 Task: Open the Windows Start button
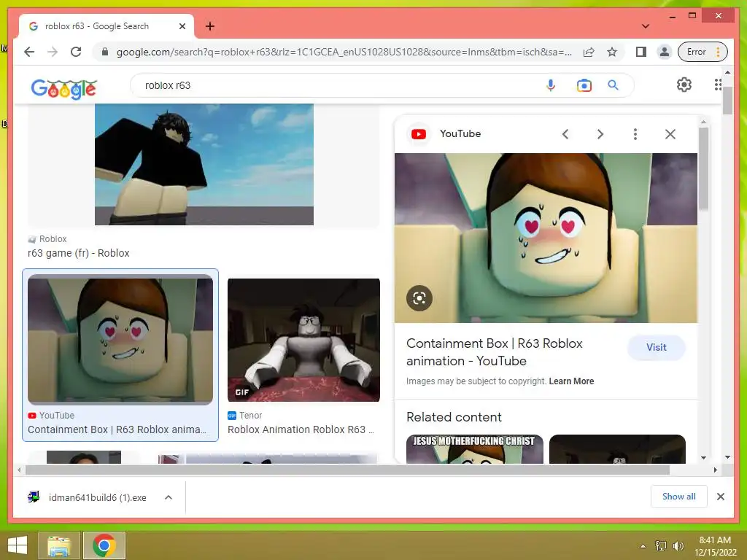18,545
